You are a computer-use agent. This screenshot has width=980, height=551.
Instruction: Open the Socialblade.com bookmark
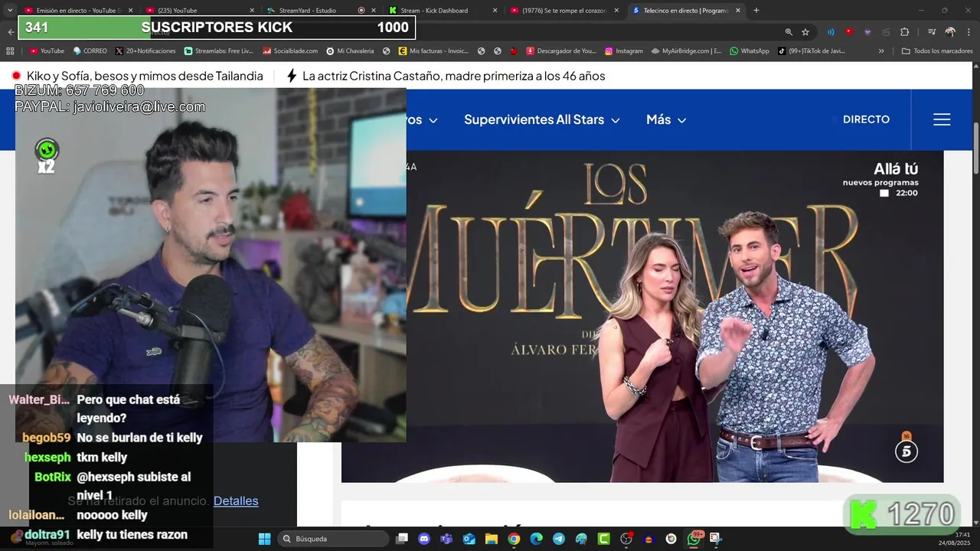pos(290,51)
